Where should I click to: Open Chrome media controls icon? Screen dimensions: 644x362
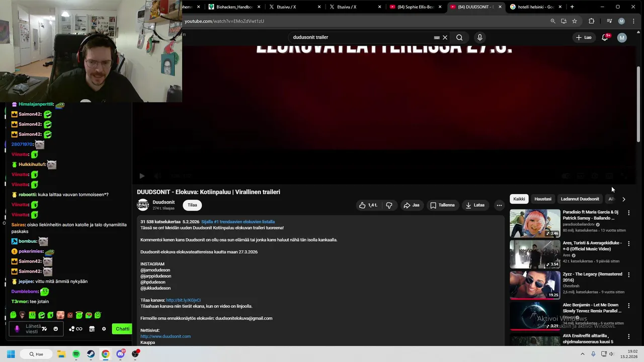(x=609, y=21)
